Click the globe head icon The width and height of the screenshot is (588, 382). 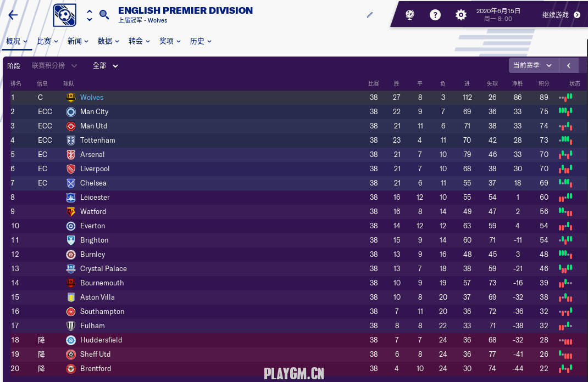(x=410, y=15)
